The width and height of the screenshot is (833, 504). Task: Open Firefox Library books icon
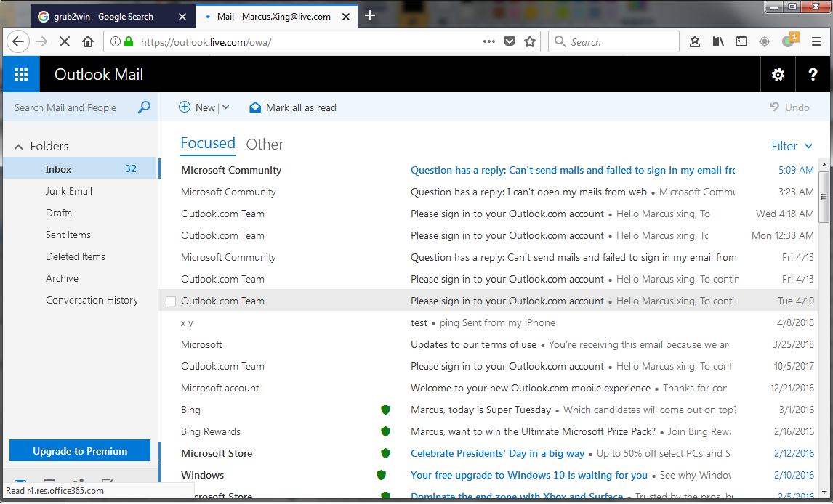[718, 41]
